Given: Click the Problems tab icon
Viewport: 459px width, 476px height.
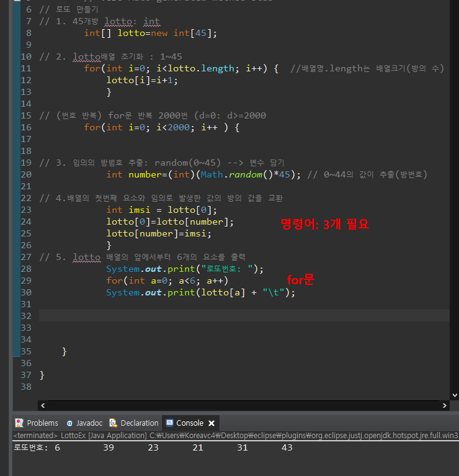Looking at the screenshot, I should pyautogui.click(x=19, y=423).
